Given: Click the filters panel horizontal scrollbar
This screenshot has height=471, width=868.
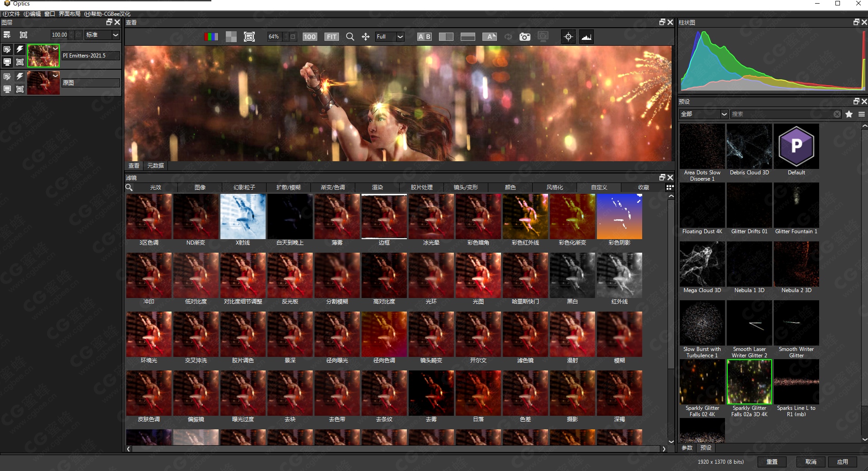Looking at the screenshot, I should [396, 449].
